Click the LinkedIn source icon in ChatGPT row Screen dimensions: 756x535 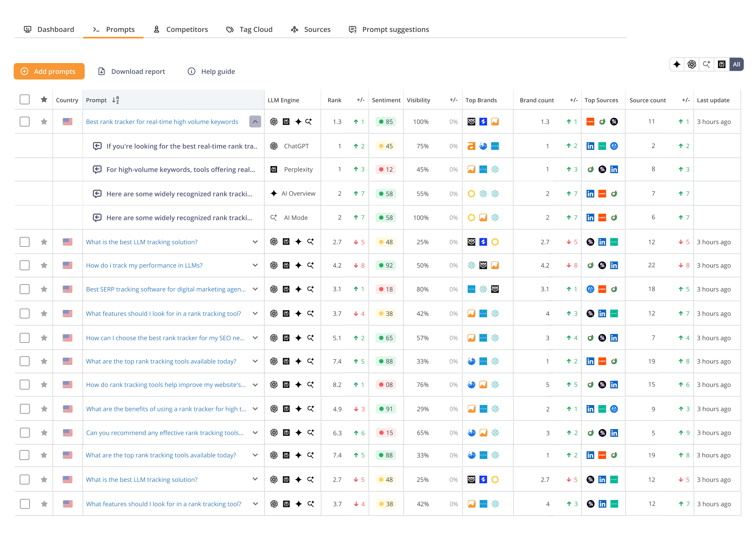coord(590,146)
